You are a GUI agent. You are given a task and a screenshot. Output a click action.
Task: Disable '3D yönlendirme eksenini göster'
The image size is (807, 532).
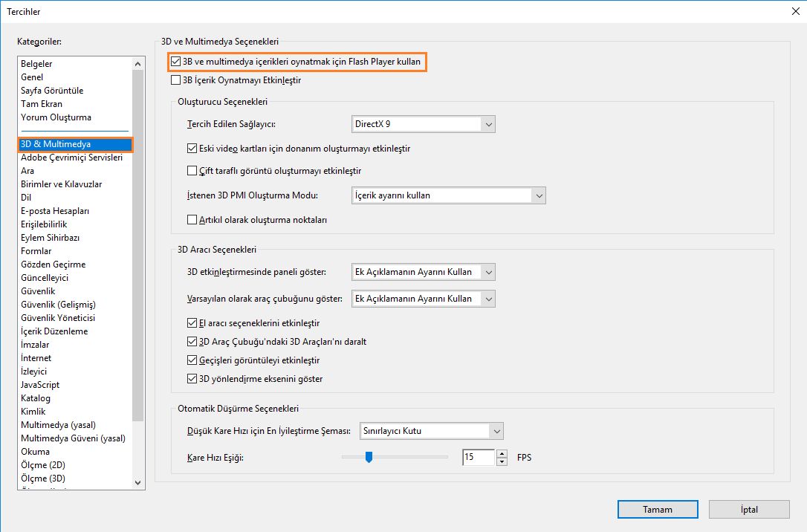[x=192, y=378]
